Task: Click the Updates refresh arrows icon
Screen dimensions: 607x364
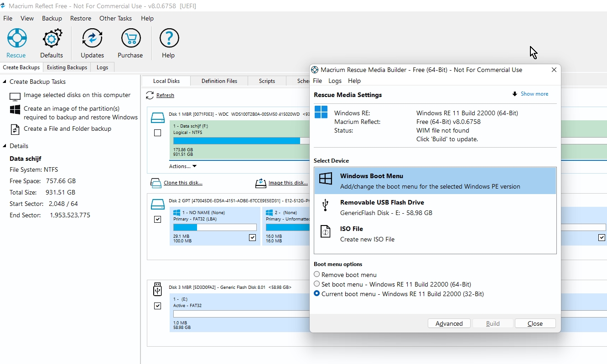Action: [x=92, y=39]
